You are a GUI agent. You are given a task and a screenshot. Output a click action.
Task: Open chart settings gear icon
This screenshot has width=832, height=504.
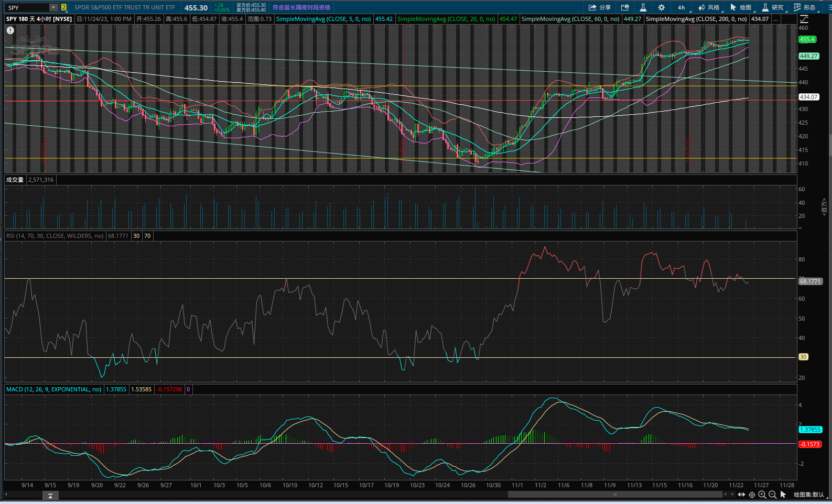(x=662, y=7)
